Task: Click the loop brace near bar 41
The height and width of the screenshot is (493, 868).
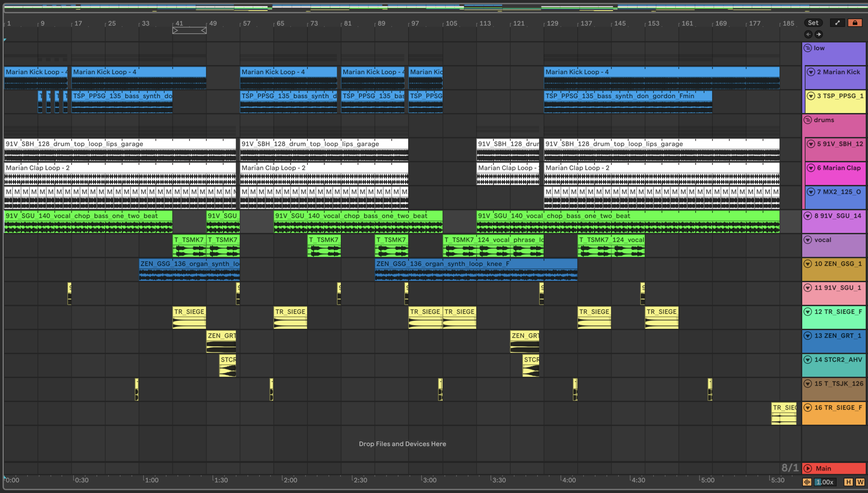Action: (189, 30)
